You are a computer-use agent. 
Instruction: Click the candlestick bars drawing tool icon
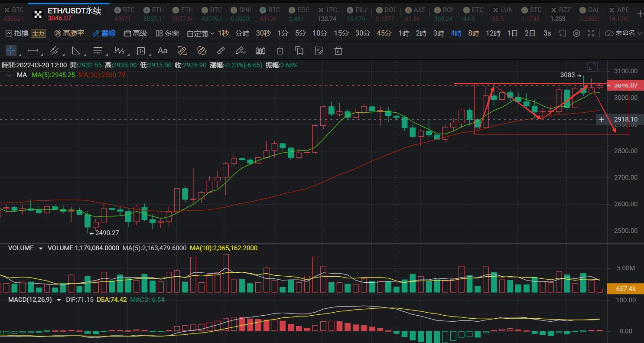click(x=260, y=51)
